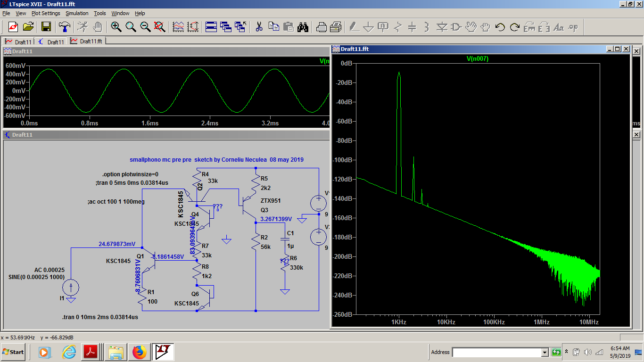Click the Undo arrow icon
This screenshot has height=362, width=644.
click(x=500, y=27)
